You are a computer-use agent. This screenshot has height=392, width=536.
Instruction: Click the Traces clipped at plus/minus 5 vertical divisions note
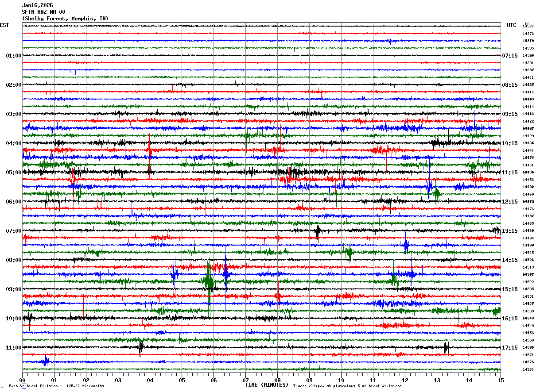pyautogui.click(x=347, y=386)
